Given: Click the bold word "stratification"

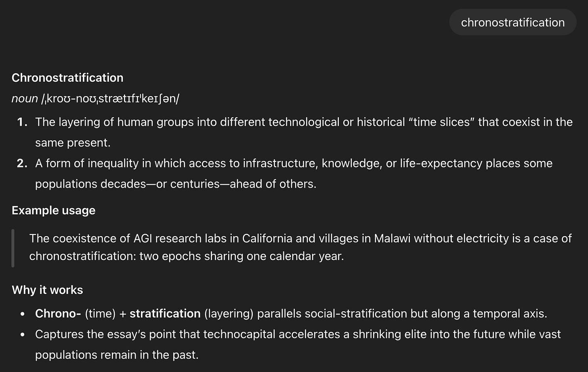Looking at the screenshot, I should pyautogui.click(x=165, y=314).
